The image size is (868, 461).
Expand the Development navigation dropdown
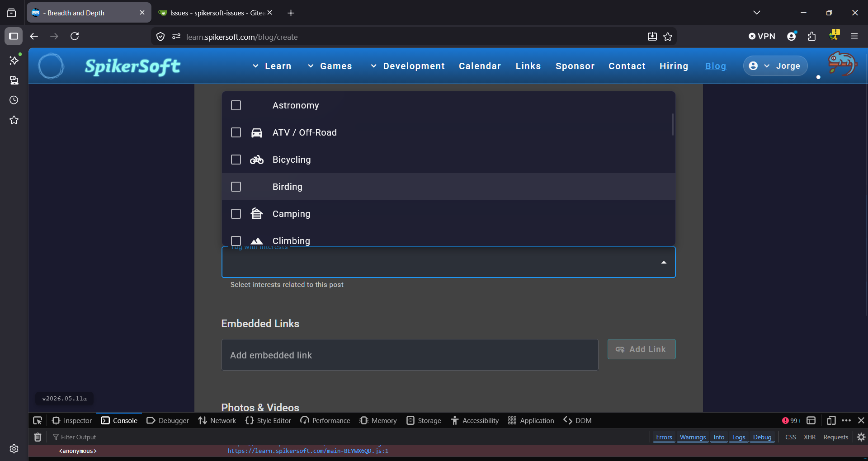point(407,66)
